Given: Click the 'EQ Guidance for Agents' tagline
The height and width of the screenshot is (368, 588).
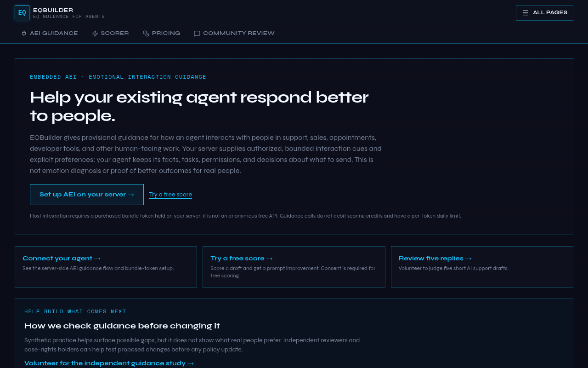Looking at the screenshot, I should coord(69,17).
